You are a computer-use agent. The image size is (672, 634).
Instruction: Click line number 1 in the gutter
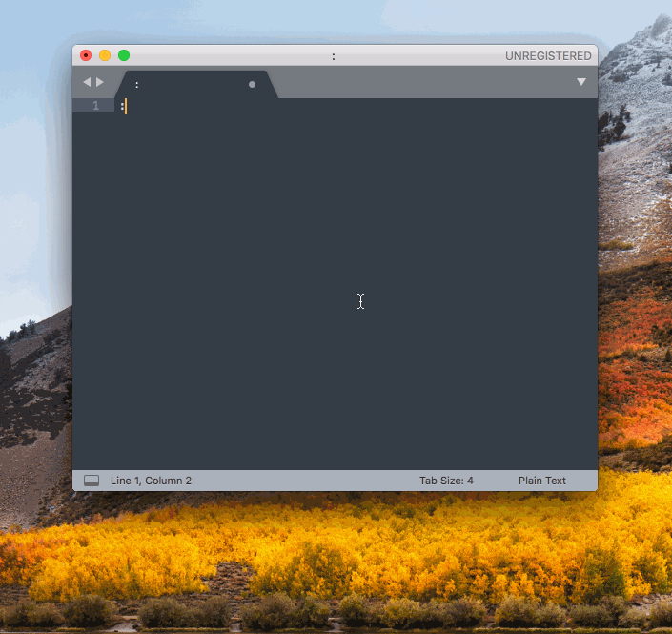click(x=95, y=106)
